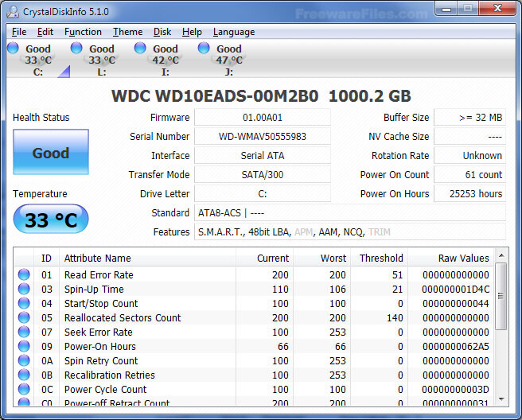Click Good 47 °C label for disk J:
Image resolution: width=522 pixels, height=420 pixels.
coord(229,54)
